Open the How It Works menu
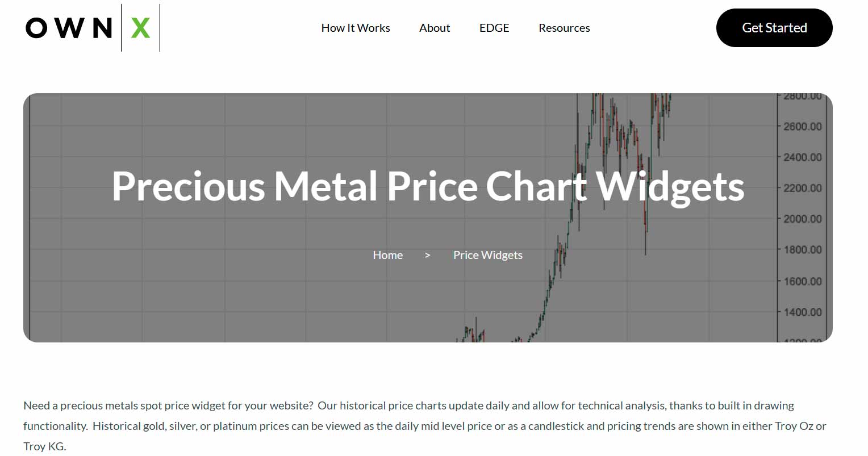Image resolution: width=868 pixels, height=456 pixels. point(356,28)
